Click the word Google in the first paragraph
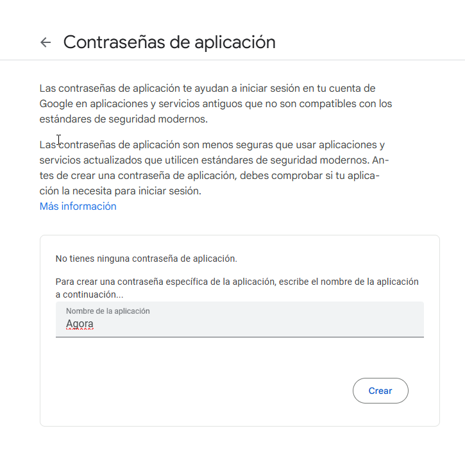 click(56, 104)
